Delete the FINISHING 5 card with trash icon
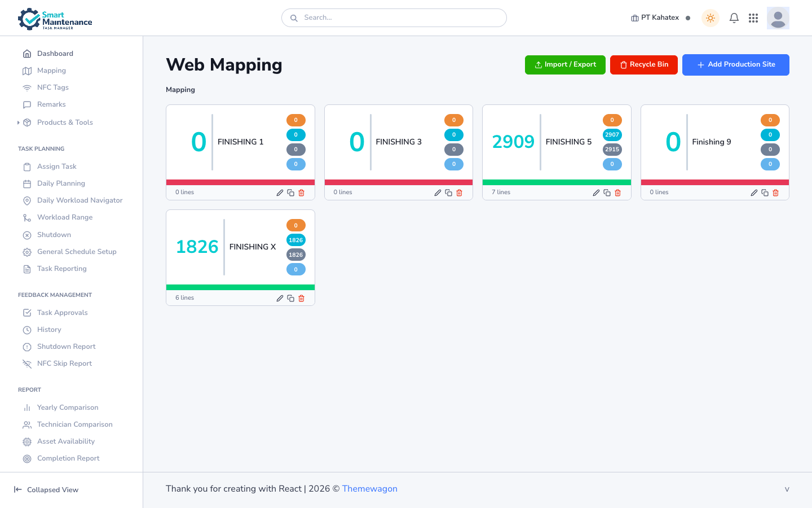This screenshot has width=812, height=508. click(617, 193)
